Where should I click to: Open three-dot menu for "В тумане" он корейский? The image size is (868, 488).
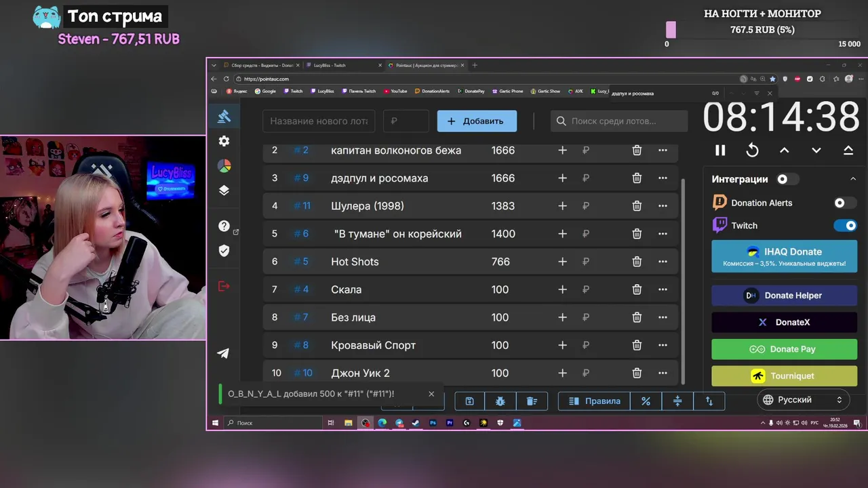click(x=663, y=234)
